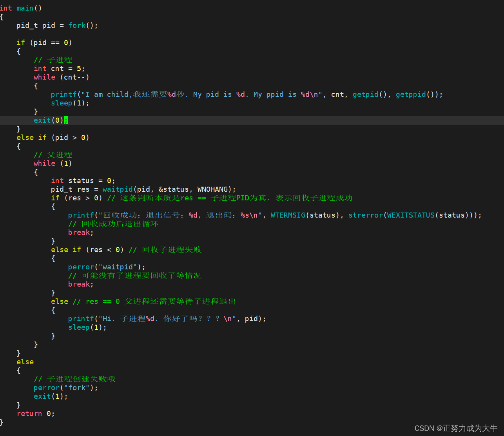504x436 pixels.
Task: Click the 'if (pid == 0)' condition
Action: pyautogui.click(x=44, y=43)
